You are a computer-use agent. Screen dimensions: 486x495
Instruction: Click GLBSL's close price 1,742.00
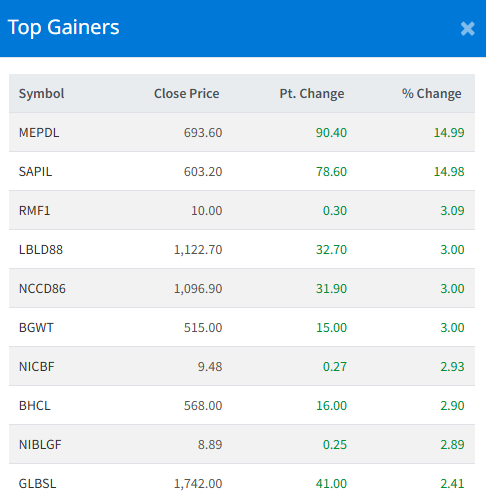(x=198, y=484)
